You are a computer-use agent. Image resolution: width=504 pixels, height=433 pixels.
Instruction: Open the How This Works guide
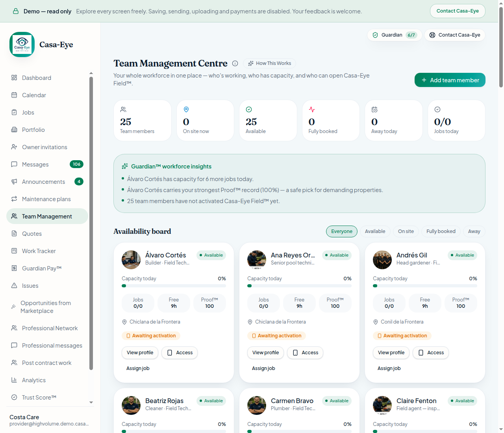[269, 63]
